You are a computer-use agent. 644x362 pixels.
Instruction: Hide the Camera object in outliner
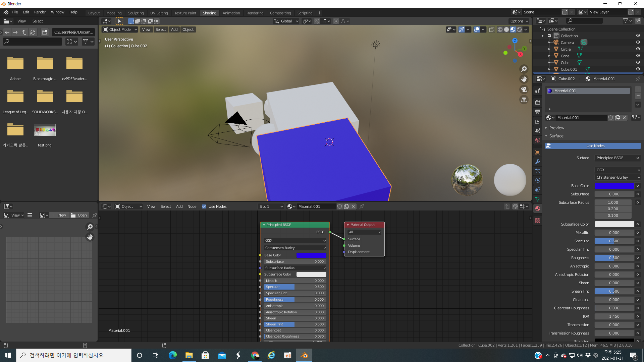click(x=638, y=43)
